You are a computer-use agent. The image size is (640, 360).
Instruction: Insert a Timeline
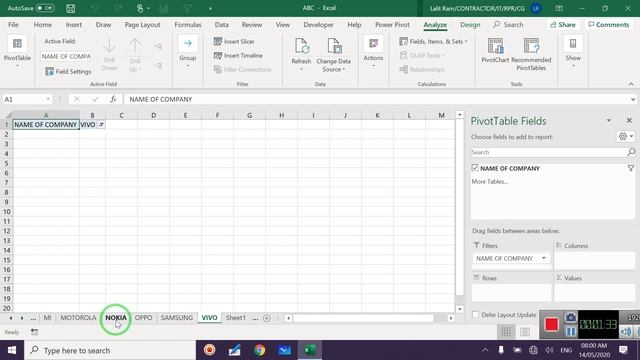click(238, 56)
